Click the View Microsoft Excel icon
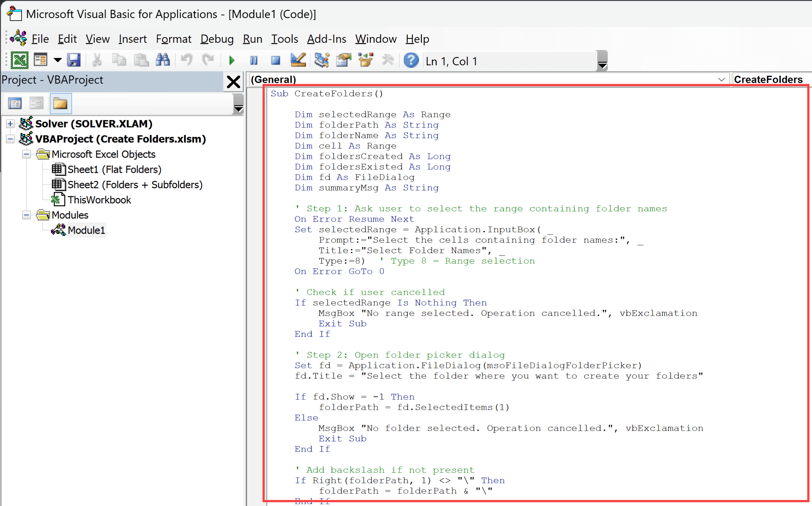 (19, 61)
